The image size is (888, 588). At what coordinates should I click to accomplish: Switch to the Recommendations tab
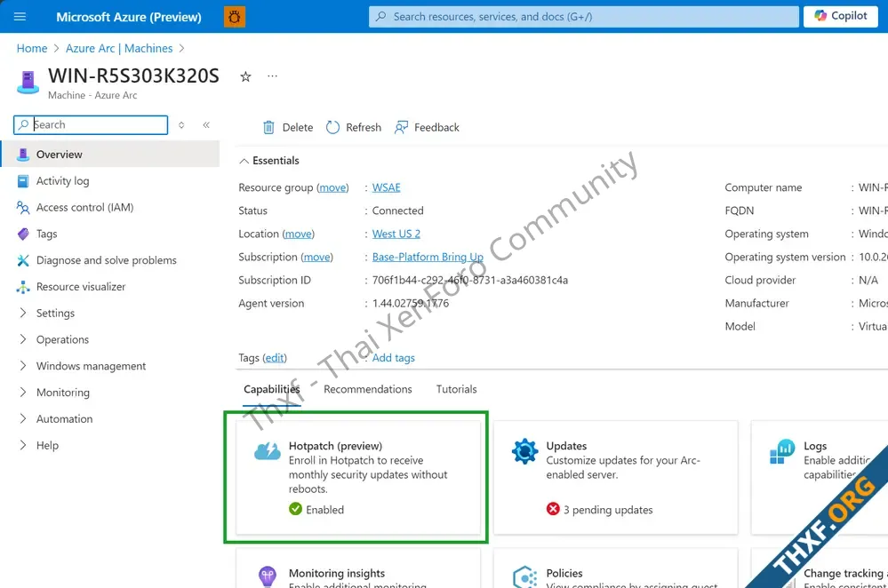367,389
